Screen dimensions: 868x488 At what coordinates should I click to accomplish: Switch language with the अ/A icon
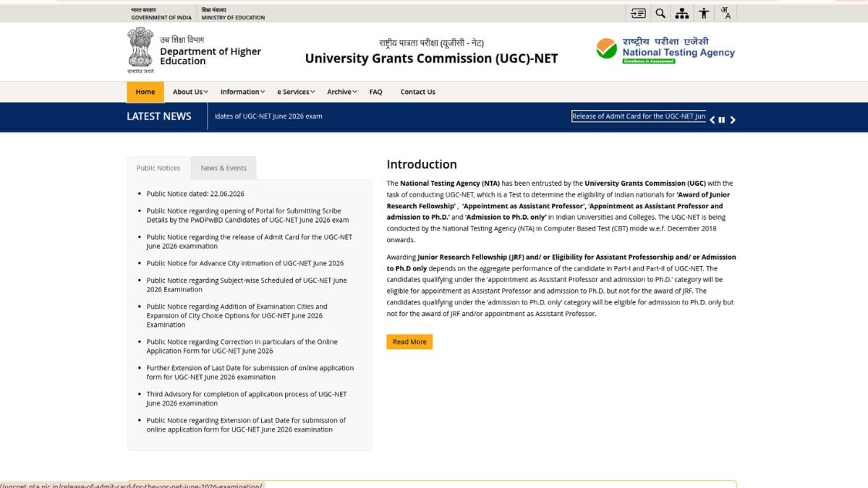(x=726, y=13)
